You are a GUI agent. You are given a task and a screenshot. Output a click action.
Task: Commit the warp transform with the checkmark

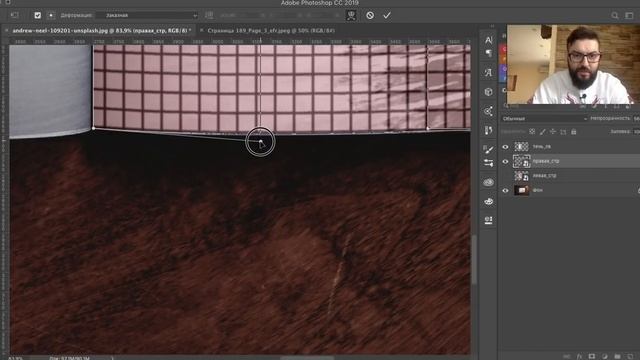pos(387,16)
